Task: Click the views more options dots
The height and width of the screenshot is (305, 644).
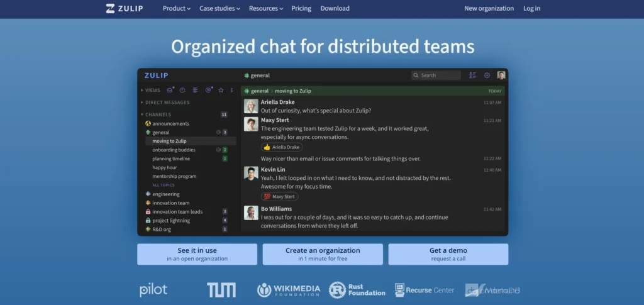Action: [231, 91]
